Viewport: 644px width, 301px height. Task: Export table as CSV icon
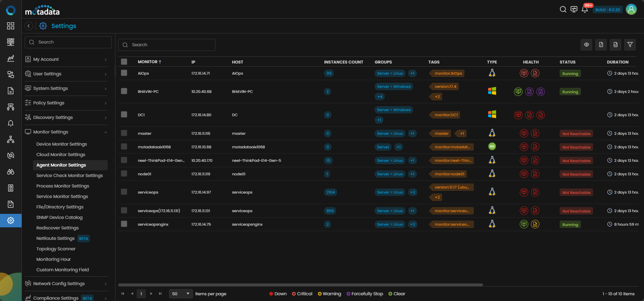coord(615,45)
